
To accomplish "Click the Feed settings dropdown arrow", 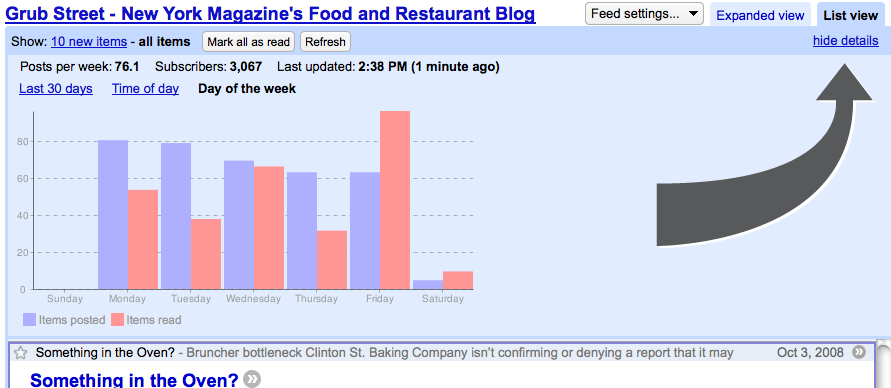I will click(x=693, y=14).
